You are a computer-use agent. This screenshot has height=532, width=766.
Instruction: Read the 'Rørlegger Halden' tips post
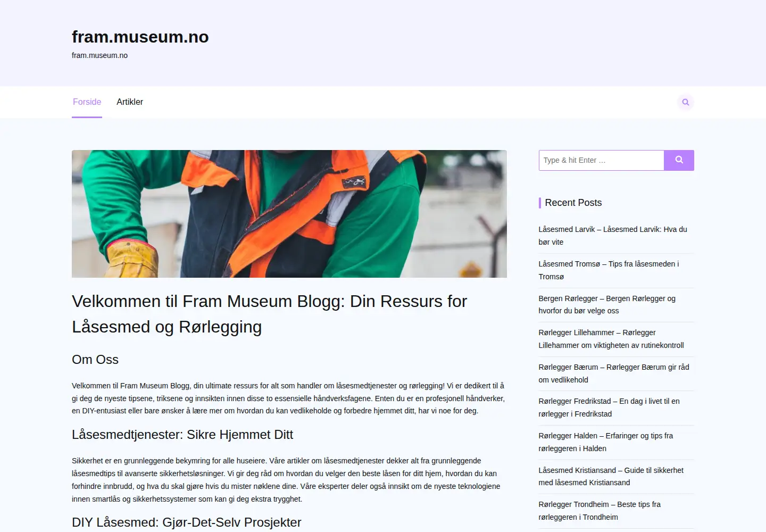point(606,442)
